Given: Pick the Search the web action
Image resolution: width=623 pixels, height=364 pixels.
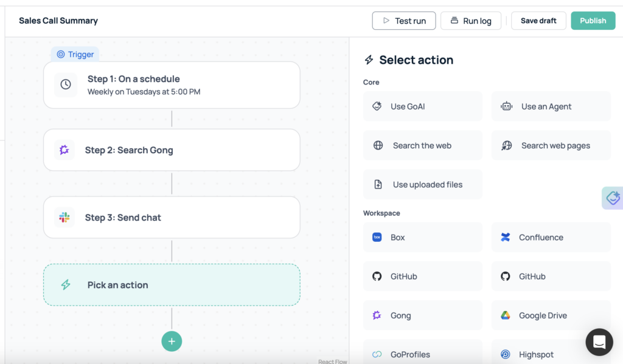Looking at the screenshot, I should pos(422,146).
